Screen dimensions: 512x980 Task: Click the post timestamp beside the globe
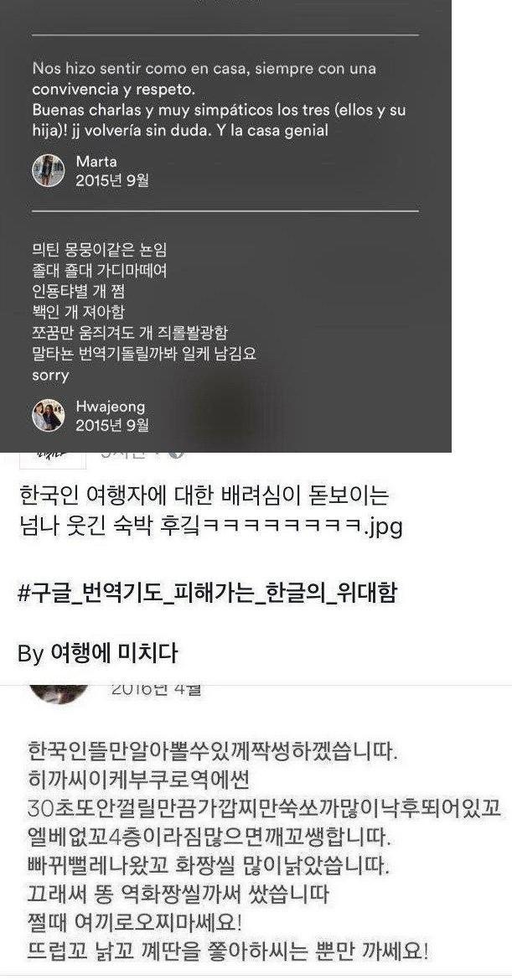click(x=131, y=454)
